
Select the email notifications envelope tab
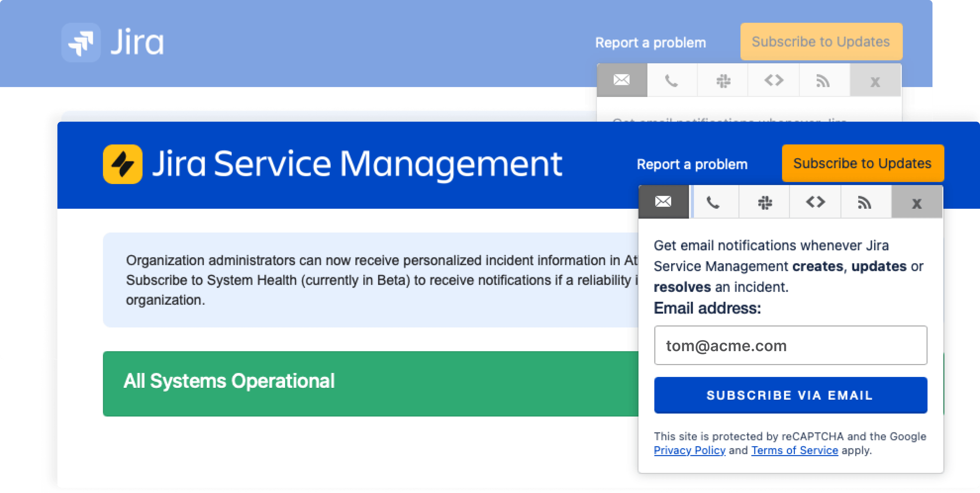tap(662, 202)
